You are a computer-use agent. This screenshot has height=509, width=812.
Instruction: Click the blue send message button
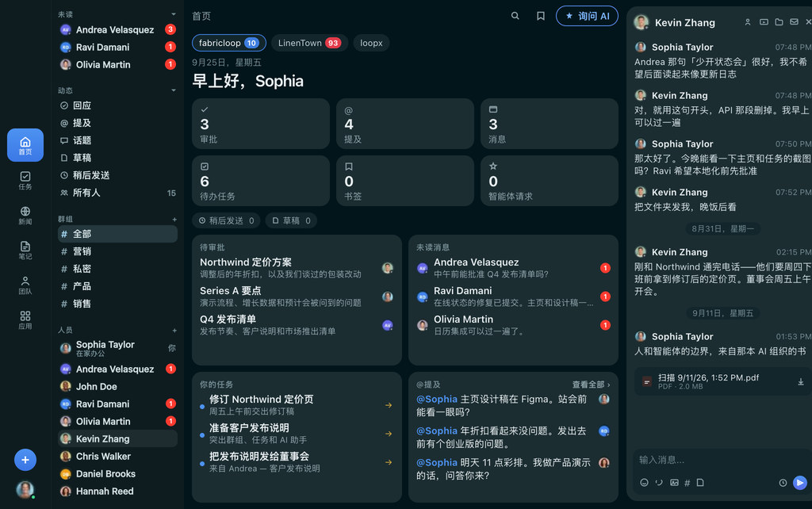click(799, 483)
